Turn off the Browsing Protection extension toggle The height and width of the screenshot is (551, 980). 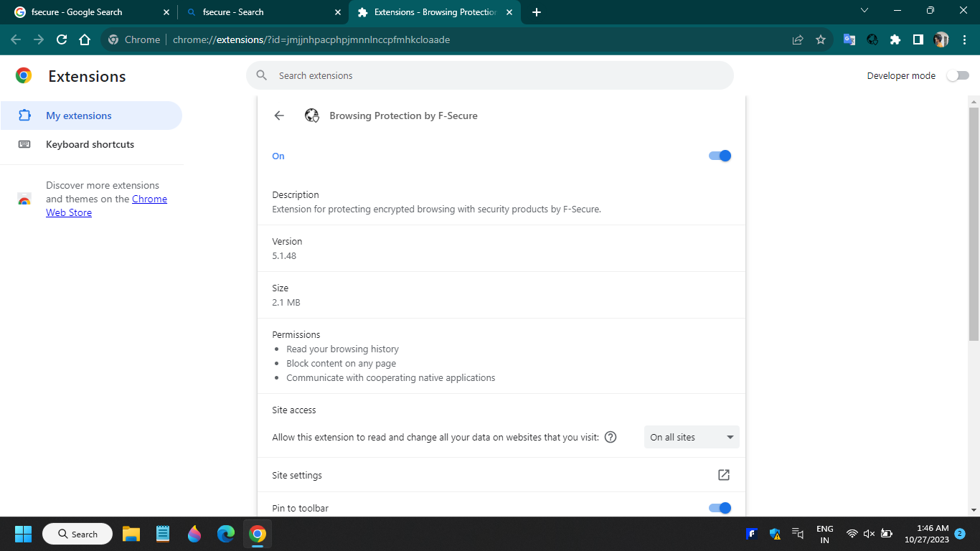point(720,156)
